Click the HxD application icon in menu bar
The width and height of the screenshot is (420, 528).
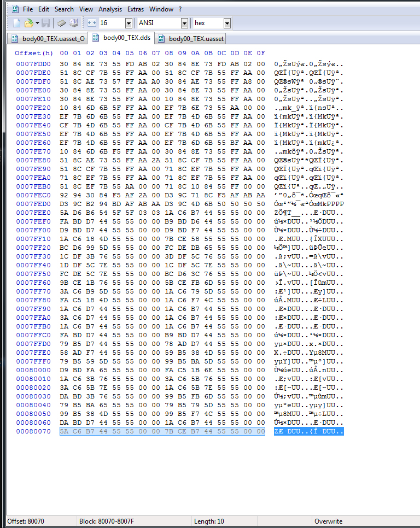15,9
